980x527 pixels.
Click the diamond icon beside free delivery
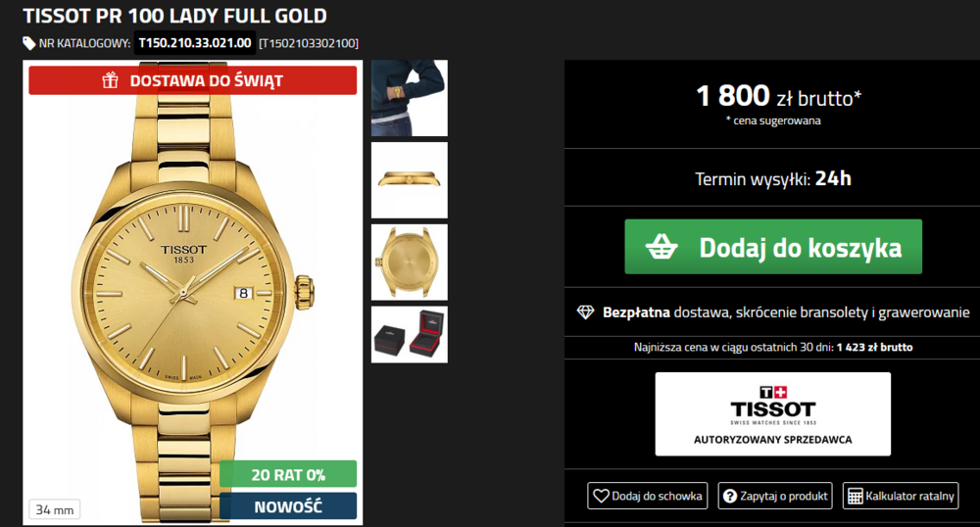point(585,312)
